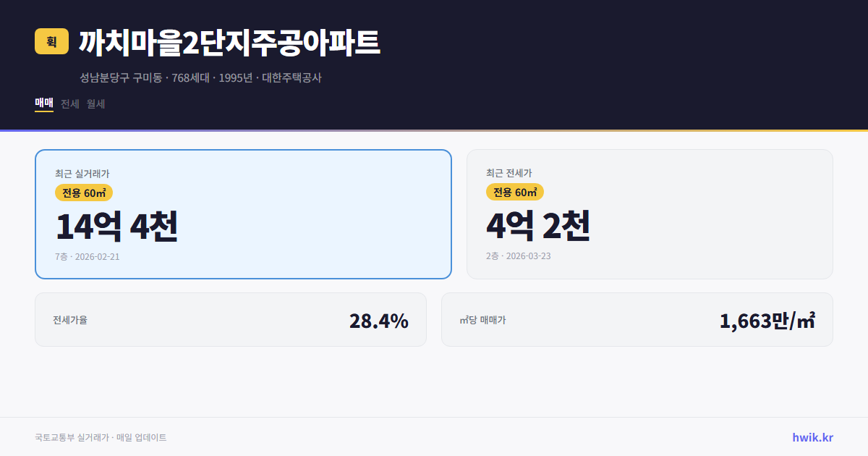The height and width of the screenshot is (456, 868).
Task: Click the 성남분당구 구미동 complex info line
Action: pyautogui.click(x=203, y=77)
